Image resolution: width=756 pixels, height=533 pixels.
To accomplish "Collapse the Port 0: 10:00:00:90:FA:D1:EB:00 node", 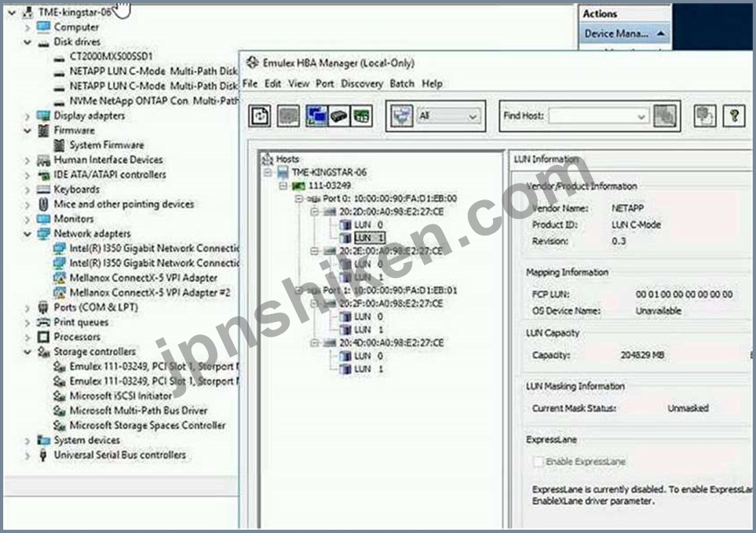I will click(299, 199).
